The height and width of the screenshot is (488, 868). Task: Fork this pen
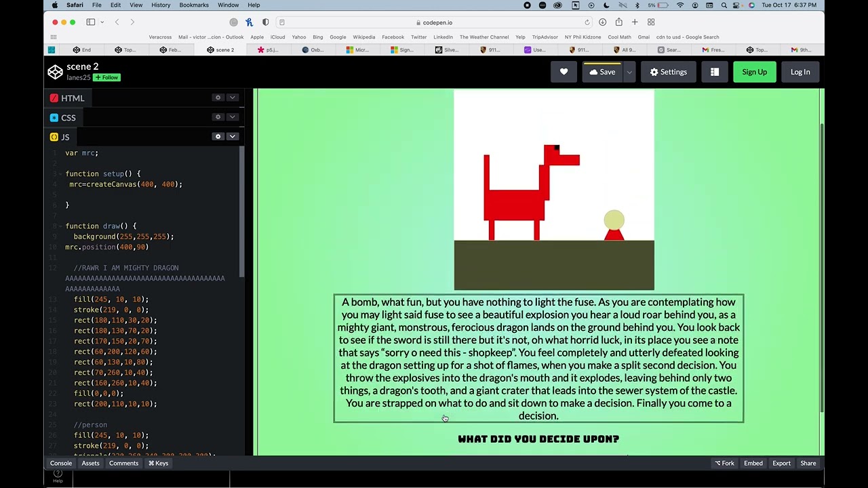pos(724,463)
